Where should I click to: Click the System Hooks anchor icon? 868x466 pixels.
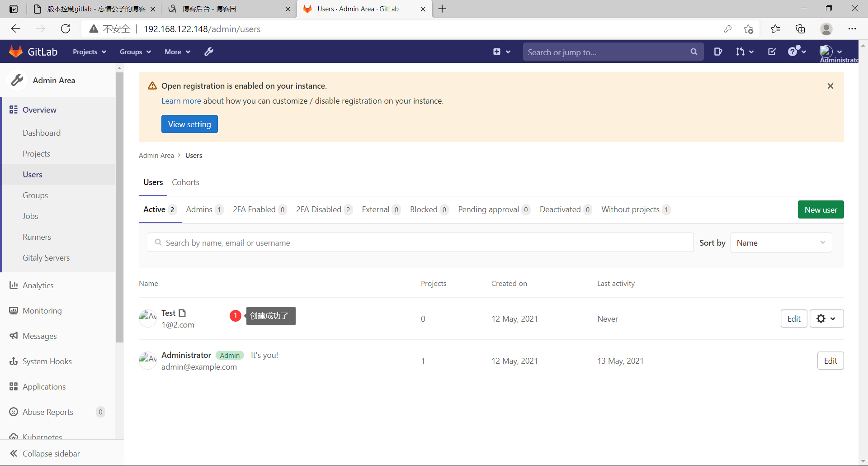(x=14, y=361)
